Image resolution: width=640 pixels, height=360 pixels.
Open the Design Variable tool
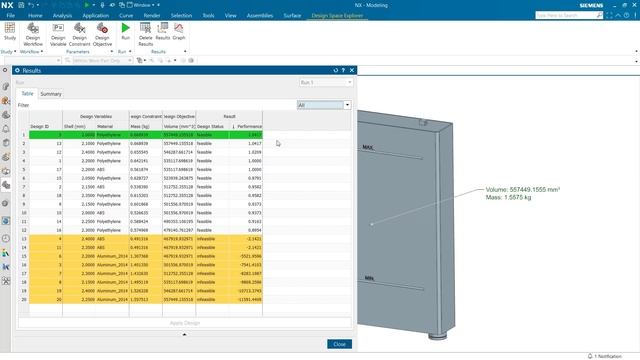tap(58, 34)
